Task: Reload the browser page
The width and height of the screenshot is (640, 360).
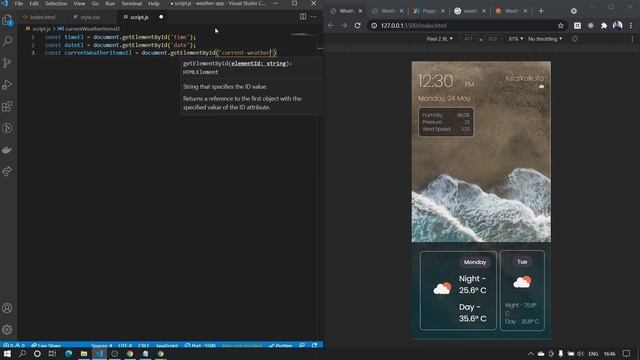Action: pyautogui.click(x=358, y=25)
